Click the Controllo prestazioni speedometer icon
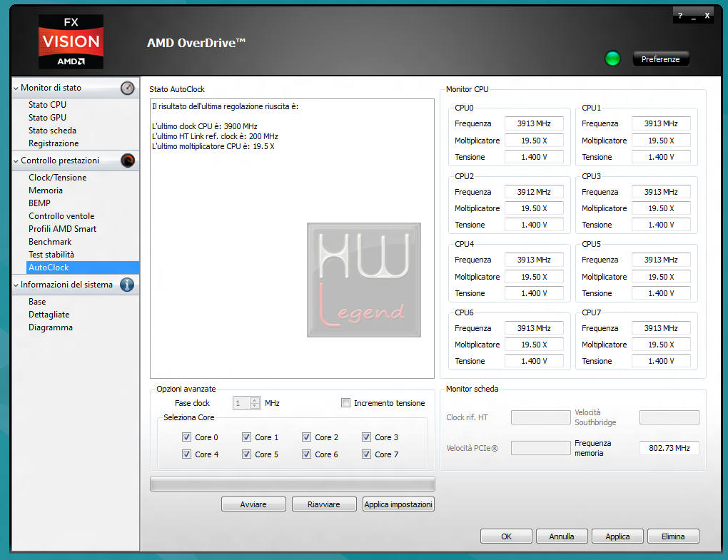 point(127,161)
